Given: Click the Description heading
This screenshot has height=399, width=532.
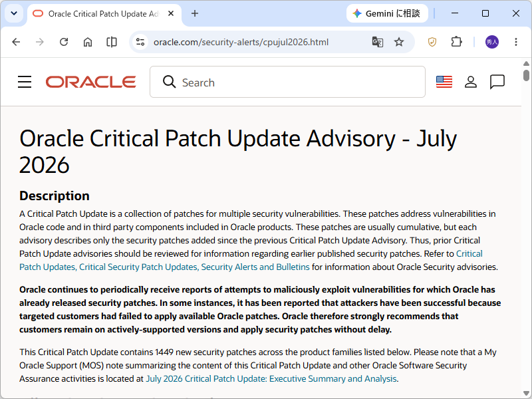Looking at the screenshot, I should pos(55,196).
